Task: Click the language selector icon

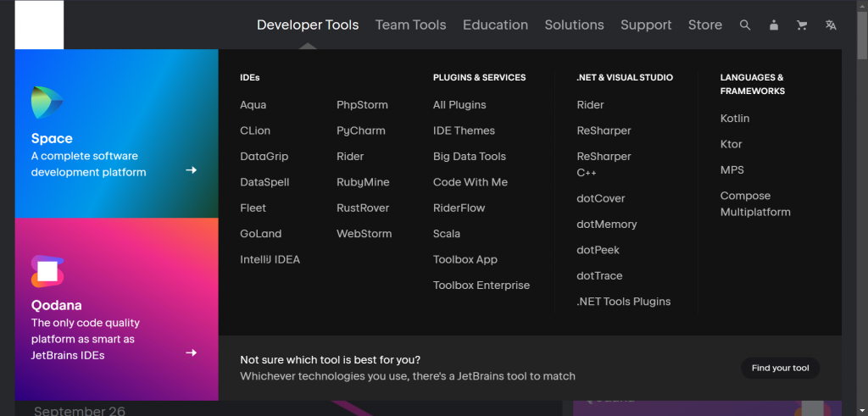Action: point(831,25)
